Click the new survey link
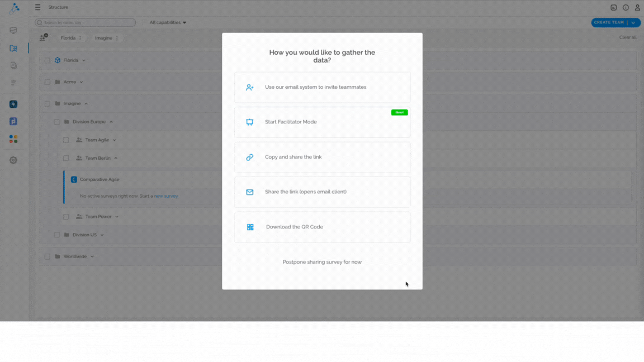 tap(166, 196)
